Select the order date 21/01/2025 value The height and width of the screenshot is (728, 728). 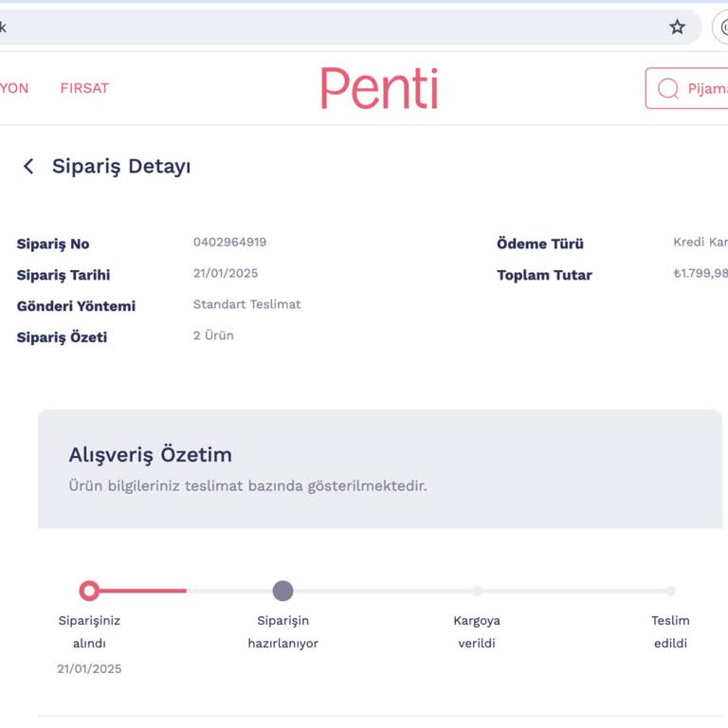click(226, 273)
